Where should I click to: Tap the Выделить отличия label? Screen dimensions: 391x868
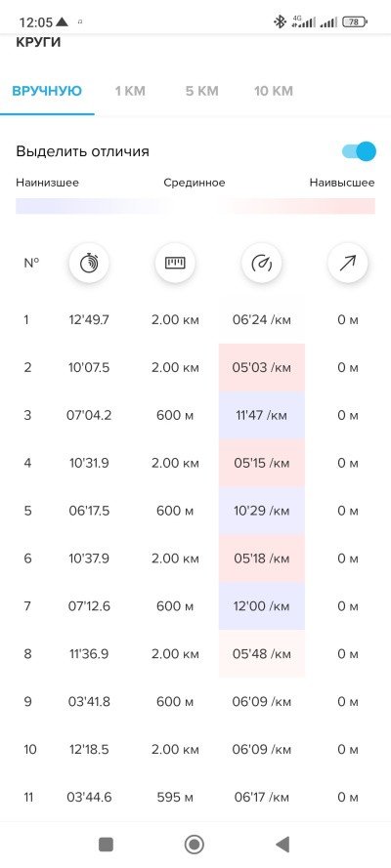[x=82, y=151]
